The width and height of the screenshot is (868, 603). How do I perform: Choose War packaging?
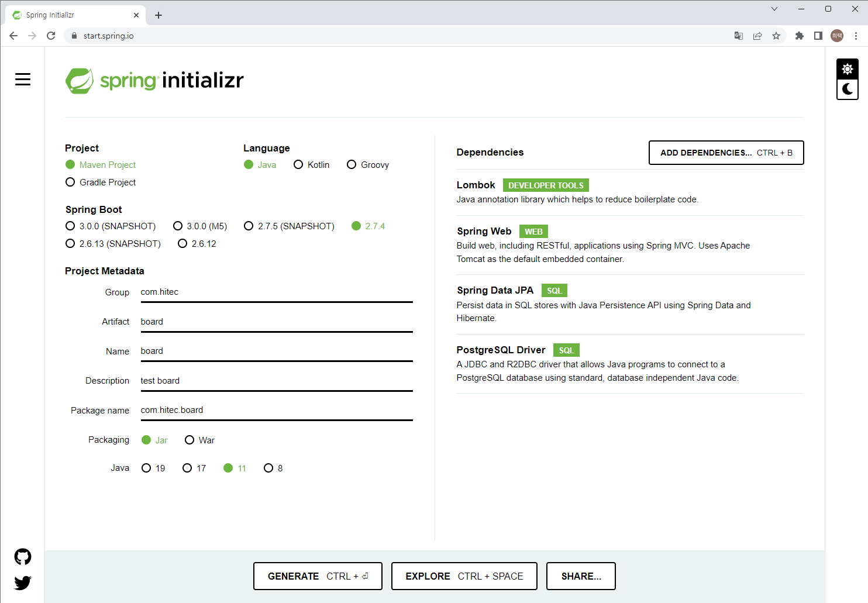(200, 440)
